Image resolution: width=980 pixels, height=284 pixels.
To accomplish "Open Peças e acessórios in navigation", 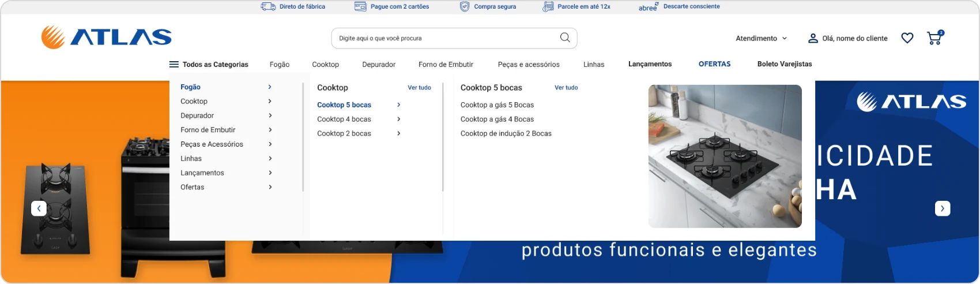I will (x=529, y=65).
